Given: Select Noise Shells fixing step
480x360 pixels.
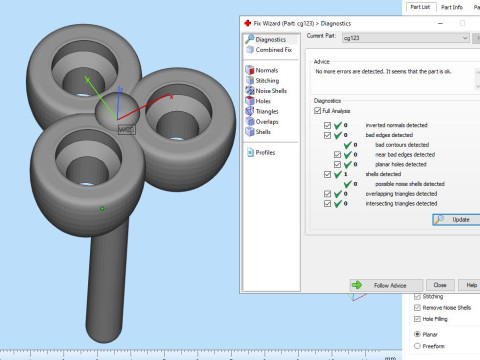Looking at the screenshot, I should click(x=266, y=91).
